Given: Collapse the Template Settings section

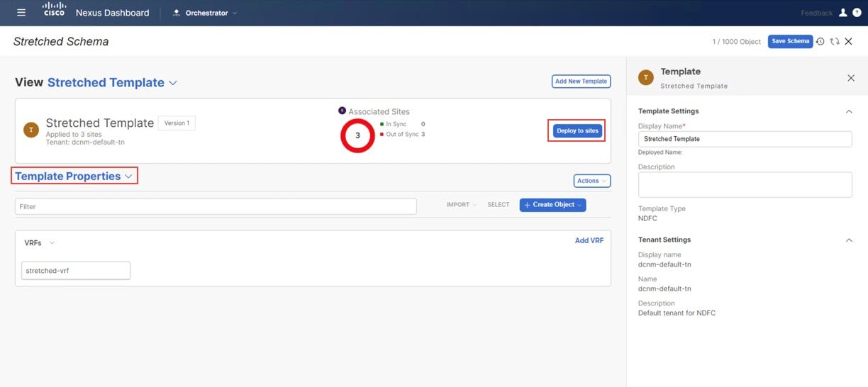Looking at the screenshot, I should click(849, 111).
